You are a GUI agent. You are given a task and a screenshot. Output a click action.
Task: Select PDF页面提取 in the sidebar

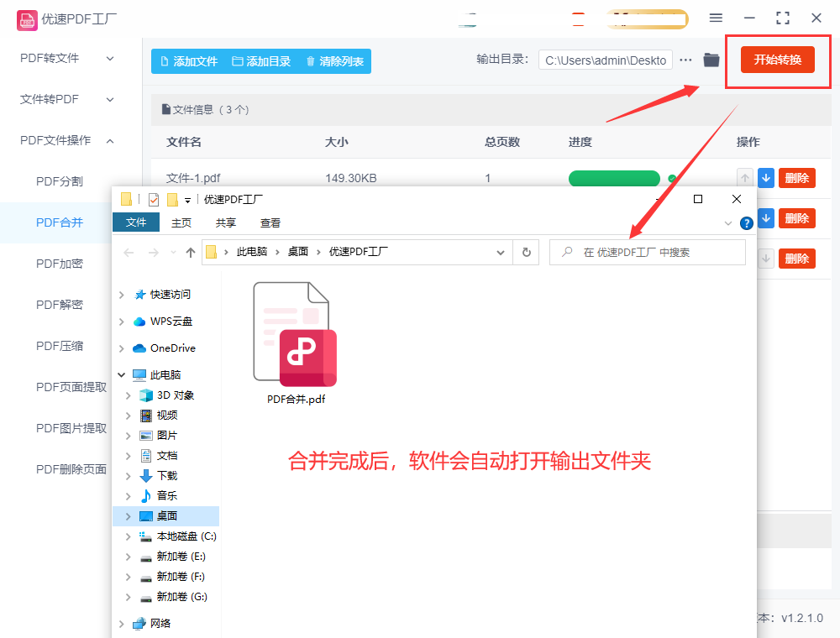pyautogui.click(x=71, y=387)
